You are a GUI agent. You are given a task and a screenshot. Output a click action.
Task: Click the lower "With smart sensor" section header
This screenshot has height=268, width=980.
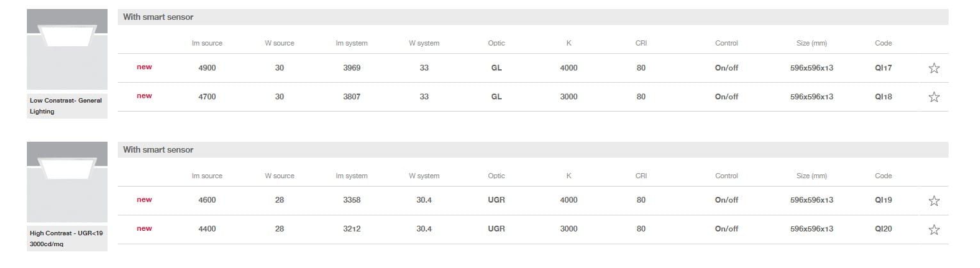(x=158, y=150)
